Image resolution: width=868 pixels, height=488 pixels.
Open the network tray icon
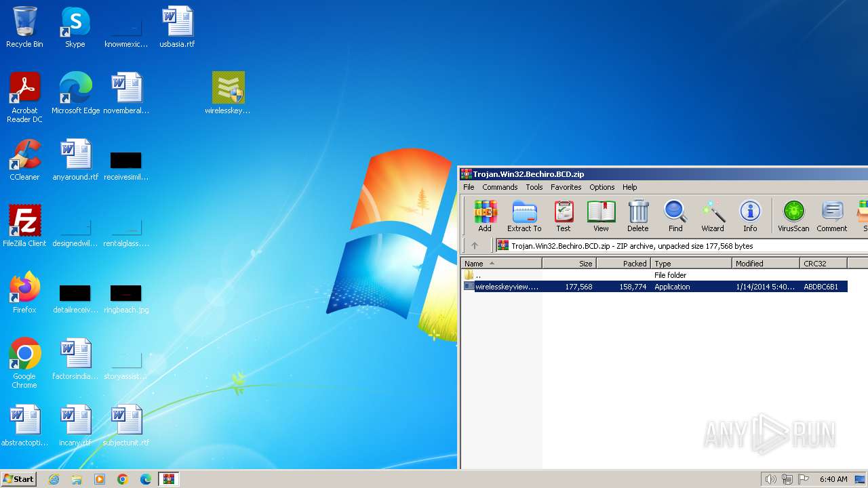[x=787, y=479]
